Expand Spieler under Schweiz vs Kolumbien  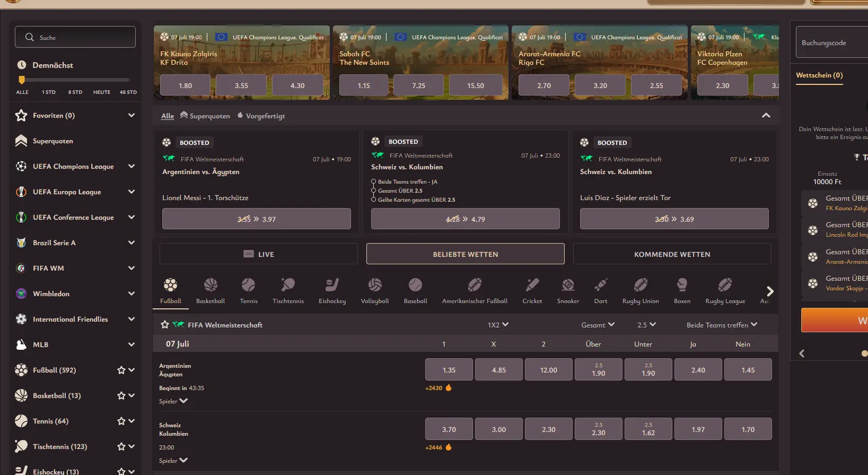click(x=173, y=461)
